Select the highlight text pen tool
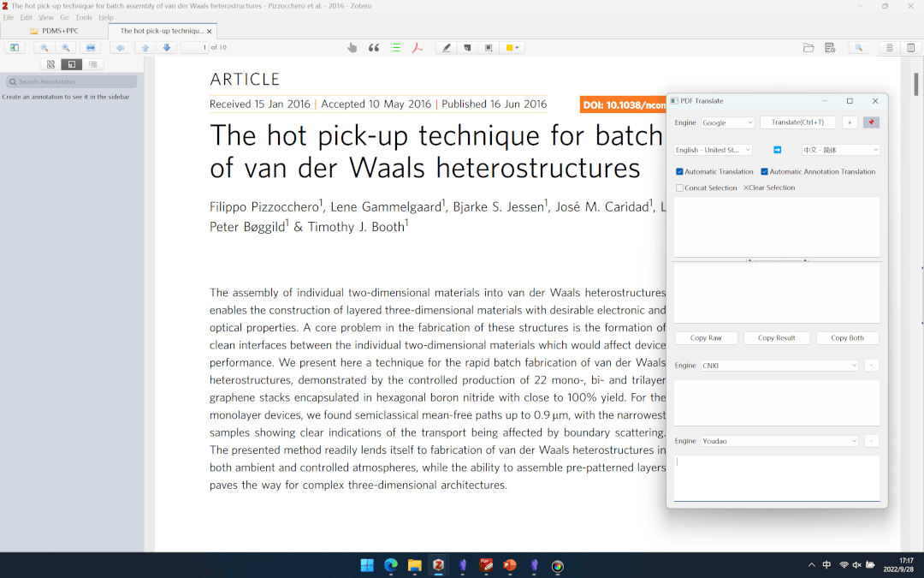 [446, 48]
